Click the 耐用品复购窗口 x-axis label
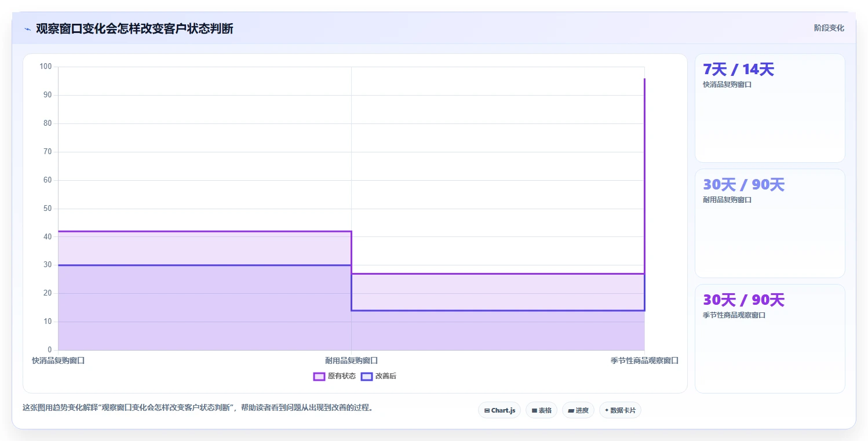Viewport: 868px width, 441px height. pos(352,360)
